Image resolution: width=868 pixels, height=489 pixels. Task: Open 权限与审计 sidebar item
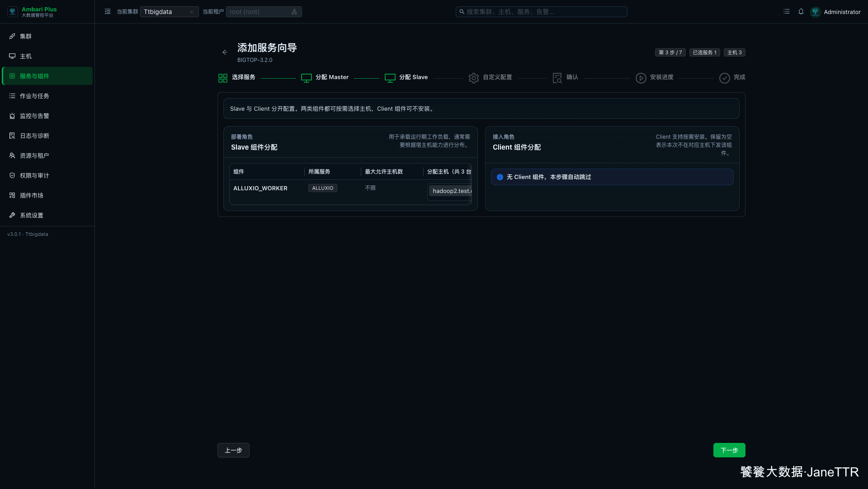(x=47, y=175)
